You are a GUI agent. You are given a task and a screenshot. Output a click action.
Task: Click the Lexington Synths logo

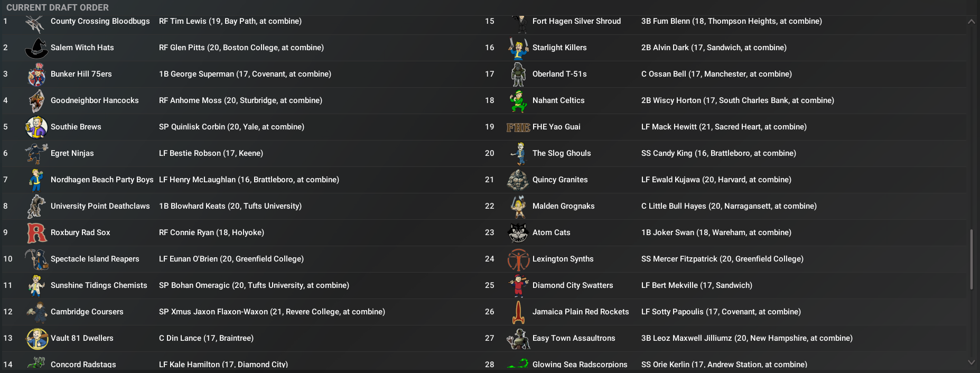pyautogui.click(x=518, y=259)
